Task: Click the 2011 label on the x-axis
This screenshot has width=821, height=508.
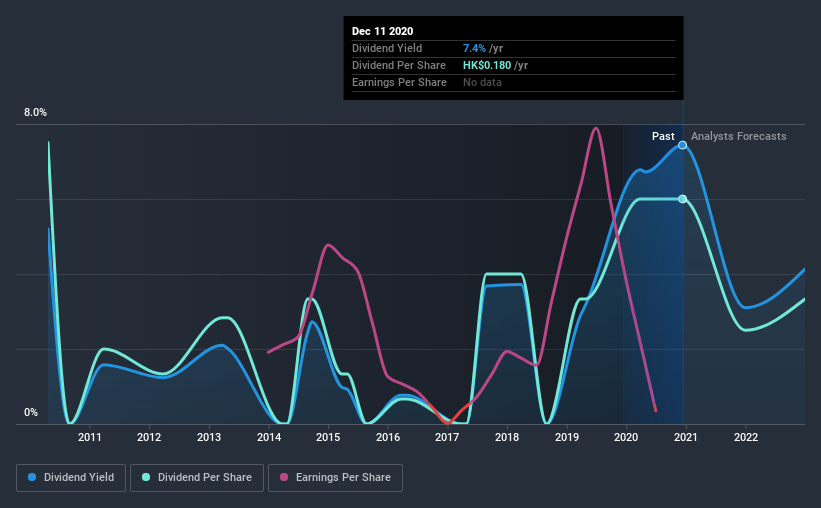Action: [x=90, y=437]
